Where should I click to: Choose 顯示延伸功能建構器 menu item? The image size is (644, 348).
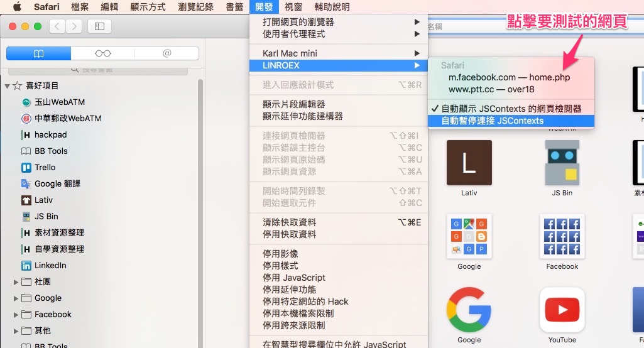click(339, 116)
